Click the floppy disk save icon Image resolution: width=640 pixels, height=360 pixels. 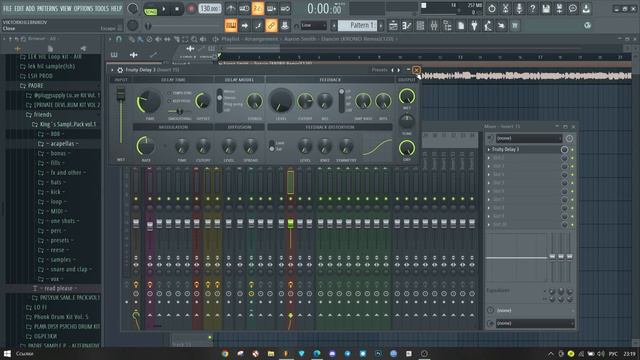point(546,9)
